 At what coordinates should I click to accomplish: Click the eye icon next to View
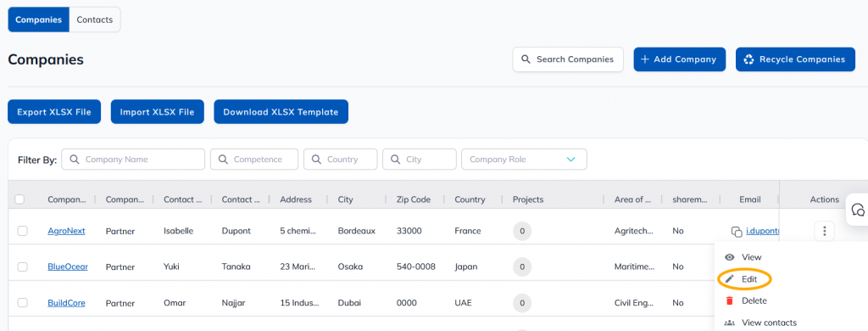coord(730,257)
